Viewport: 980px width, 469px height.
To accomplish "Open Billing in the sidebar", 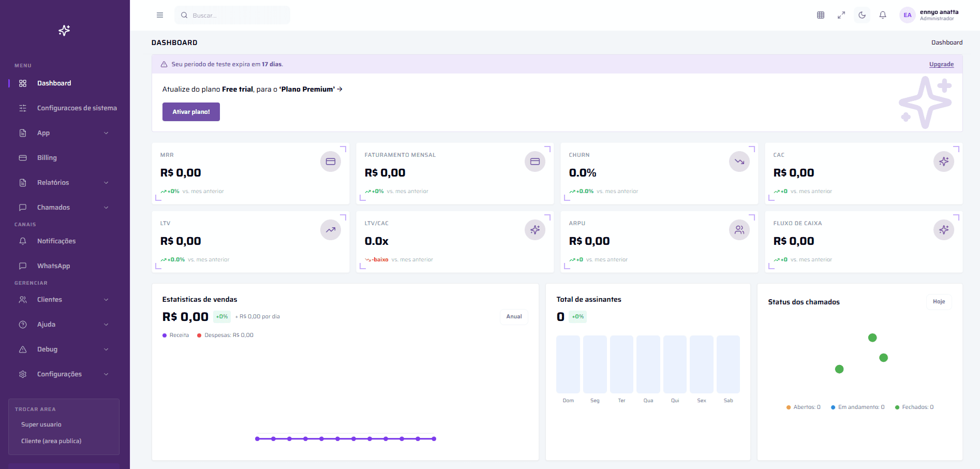I will tap(47, 158).
